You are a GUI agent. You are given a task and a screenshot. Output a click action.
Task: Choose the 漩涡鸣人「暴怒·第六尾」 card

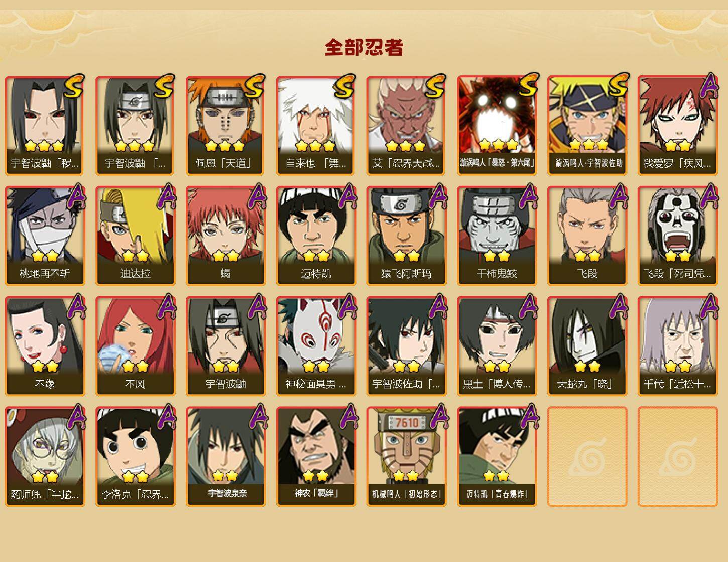pyautogui.click(x=497, y=125)
